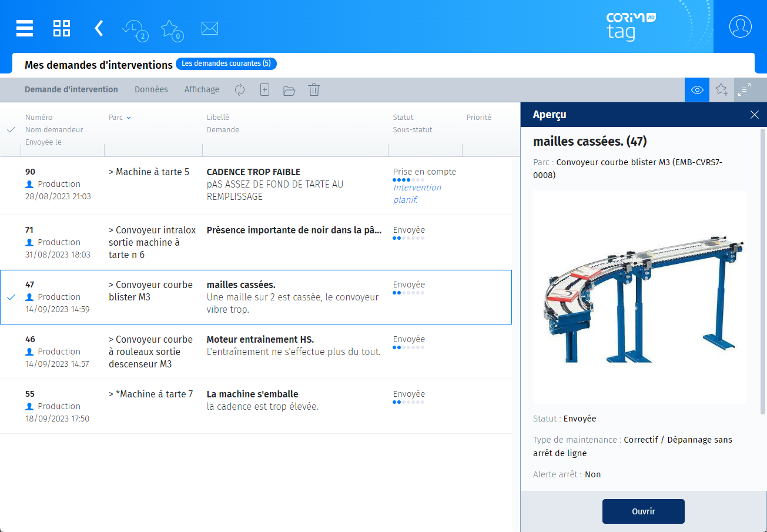The height and width of the screenshot is (532, 767).
Task: Open the folder icon in the toolbar
Action: click(x=289, y=89)
